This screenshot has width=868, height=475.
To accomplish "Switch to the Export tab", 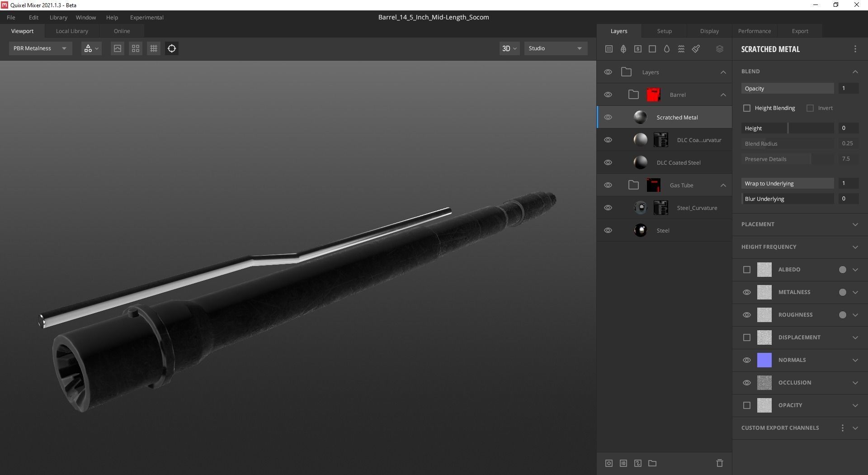I will (x=799, y=31).
